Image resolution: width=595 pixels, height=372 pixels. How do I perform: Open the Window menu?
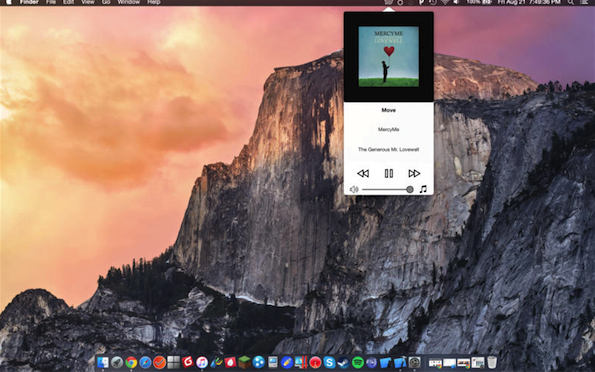pos(128,2)
